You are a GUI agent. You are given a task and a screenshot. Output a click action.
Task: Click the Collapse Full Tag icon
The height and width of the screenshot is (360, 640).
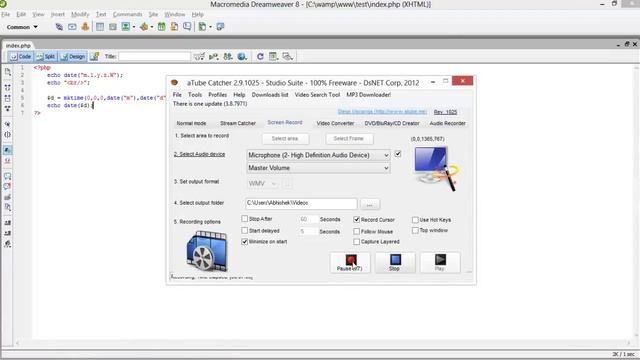point(8,87)
